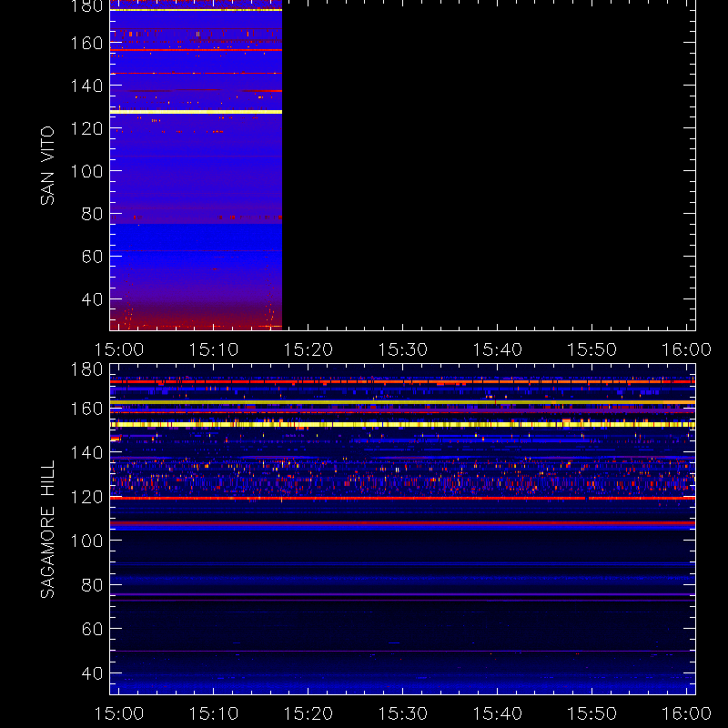Click 15:00 time label under Sagamore Hill plot
Screen dimensions: 728x728
tap(119, 713)
